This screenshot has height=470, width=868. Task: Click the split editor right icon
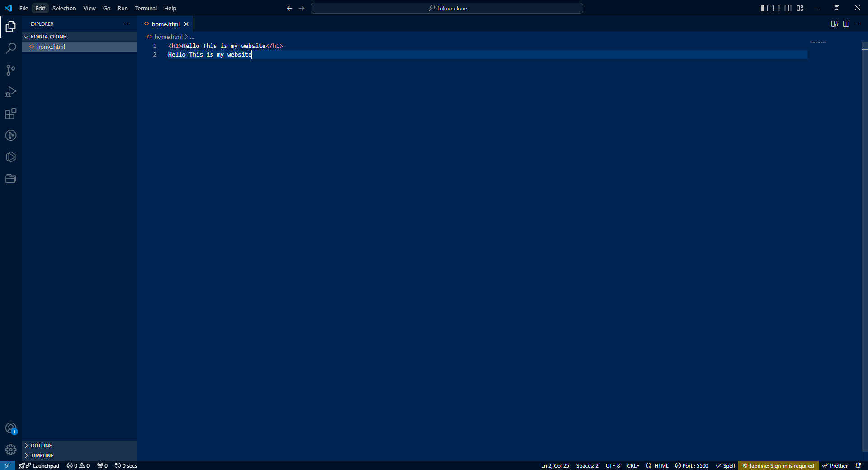click(x=846, y=24)
